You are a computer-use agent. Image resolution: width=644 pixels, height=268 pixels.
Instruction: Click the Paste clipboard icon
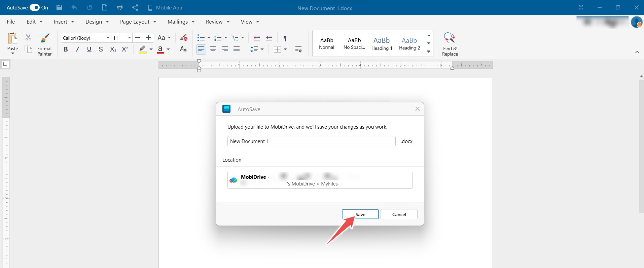(x=12, y=38)
